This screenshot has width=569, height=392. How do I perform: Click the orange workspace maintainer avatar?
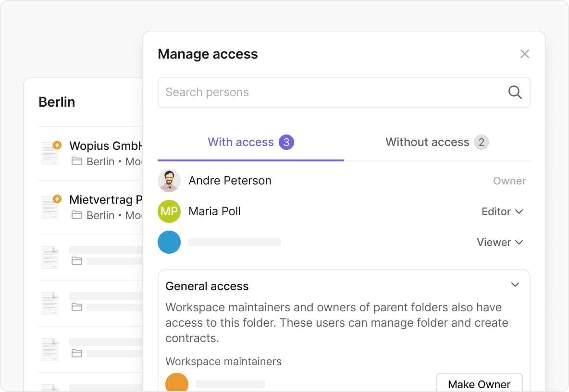[x=176, y=383]
